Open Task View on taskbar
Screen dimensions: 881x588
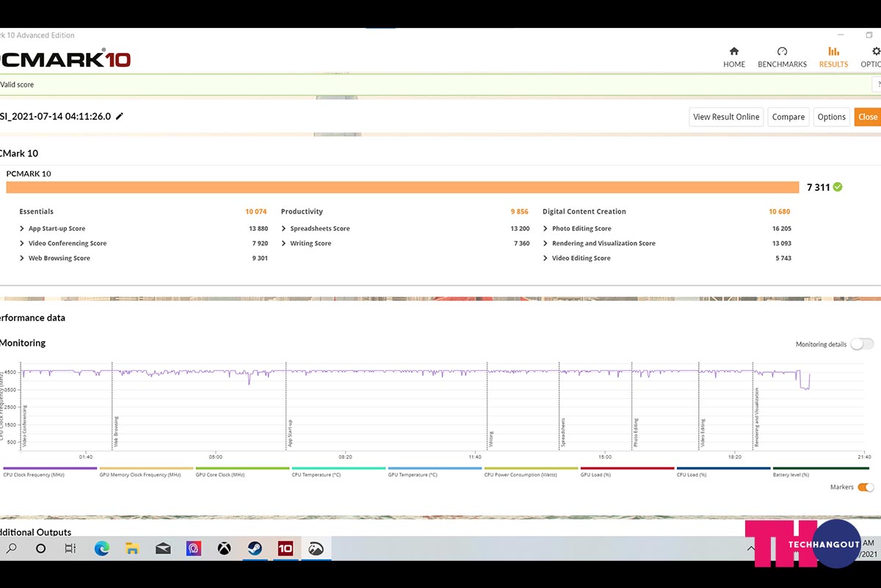(70, 548)
